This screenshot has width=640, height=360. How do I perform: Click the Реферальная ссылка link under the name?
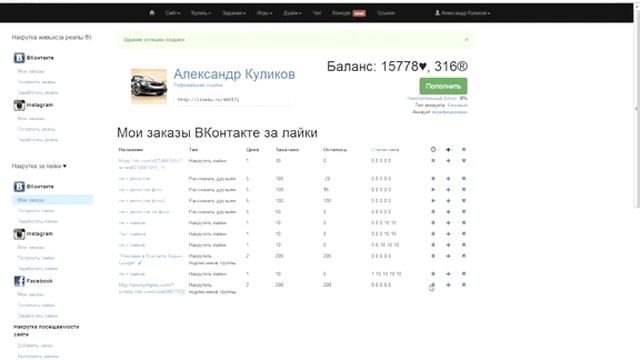(x=198, y=85)
